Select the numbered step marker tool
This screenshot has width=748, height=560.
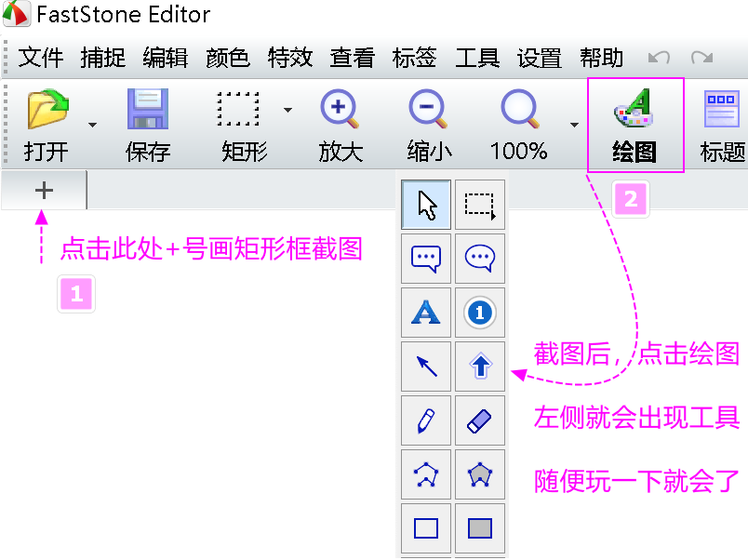[x=480, y=313]
